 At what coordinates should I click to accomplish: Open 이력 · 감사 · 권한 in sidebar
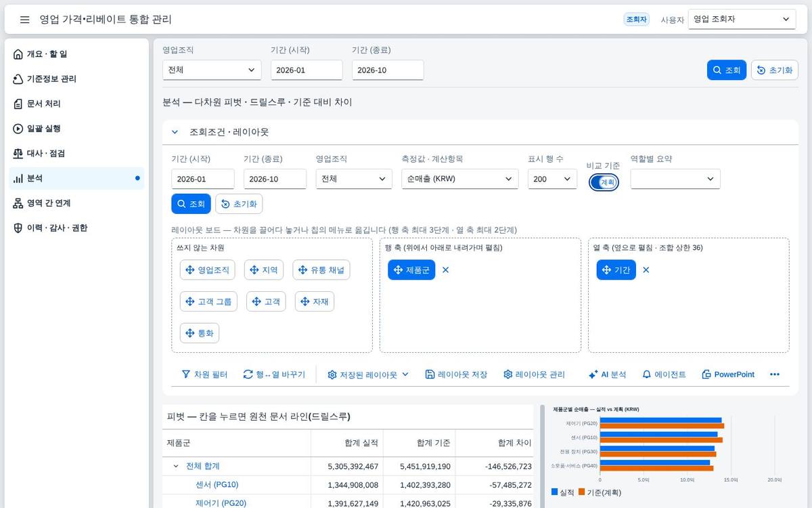point(76,228)
